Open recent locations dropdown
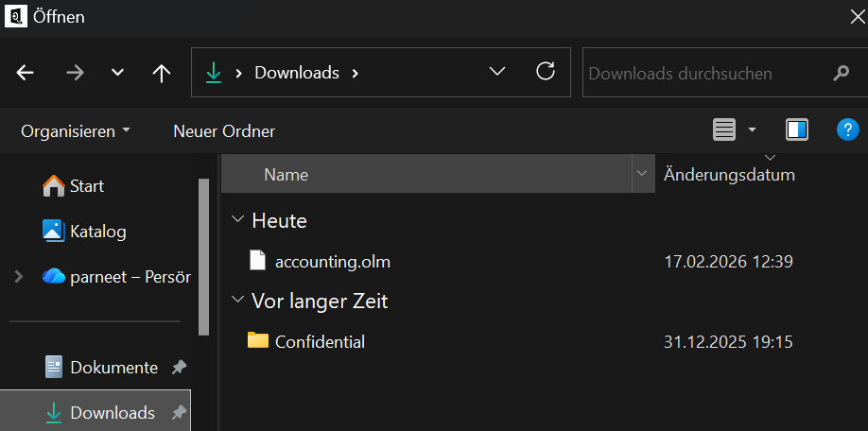The image size is (868, 431). coord(118,74)
